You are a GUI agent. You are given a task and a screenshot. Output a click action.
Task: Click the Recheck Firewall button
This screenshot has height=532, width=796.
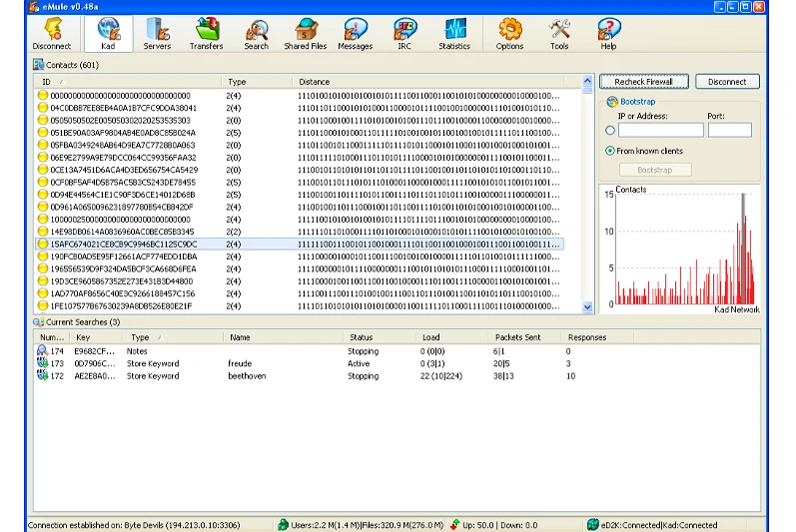click(x=643, y=82)
